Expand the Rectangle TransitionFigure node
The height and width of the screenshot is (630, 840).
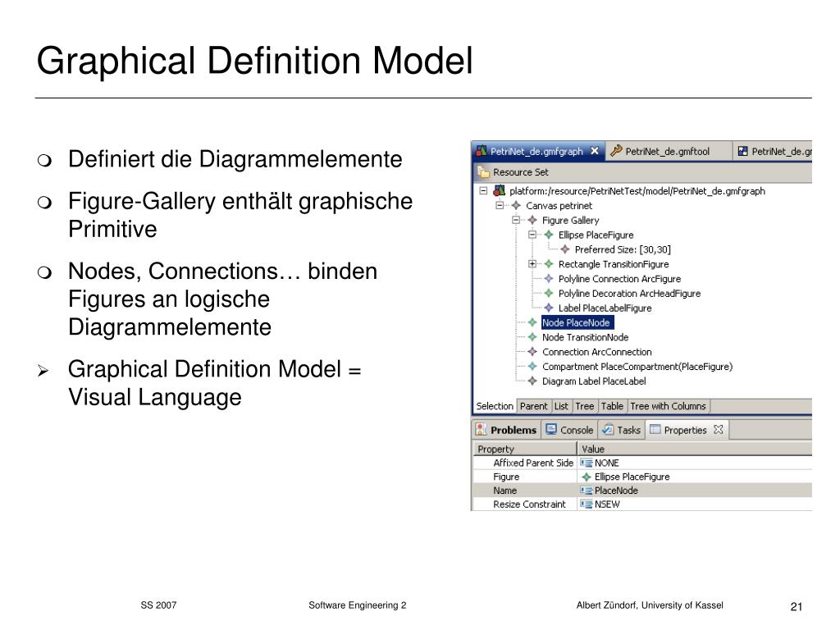tap(532, 263)
